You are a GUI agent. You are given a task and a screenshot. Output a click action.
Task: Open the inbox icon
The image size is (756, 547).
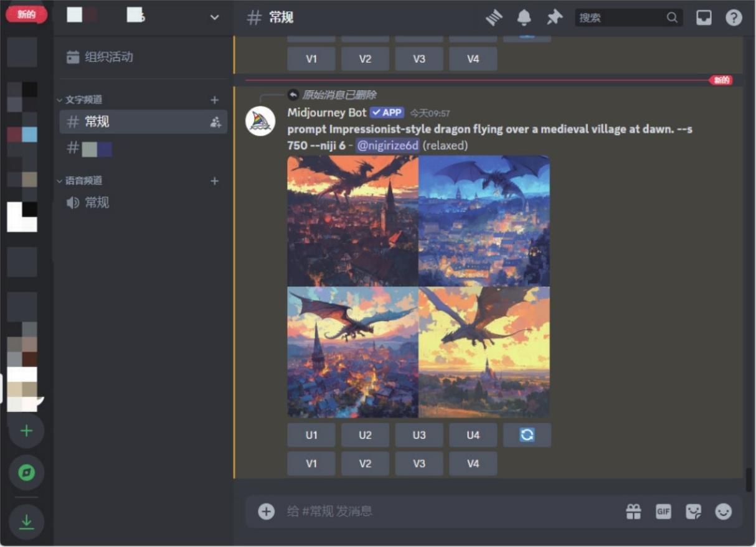(x=704, y=17)
